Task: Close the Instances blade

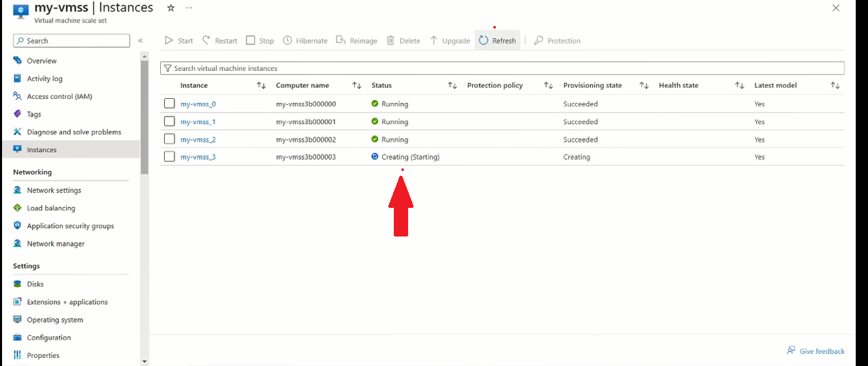Action: pos(836,7)
